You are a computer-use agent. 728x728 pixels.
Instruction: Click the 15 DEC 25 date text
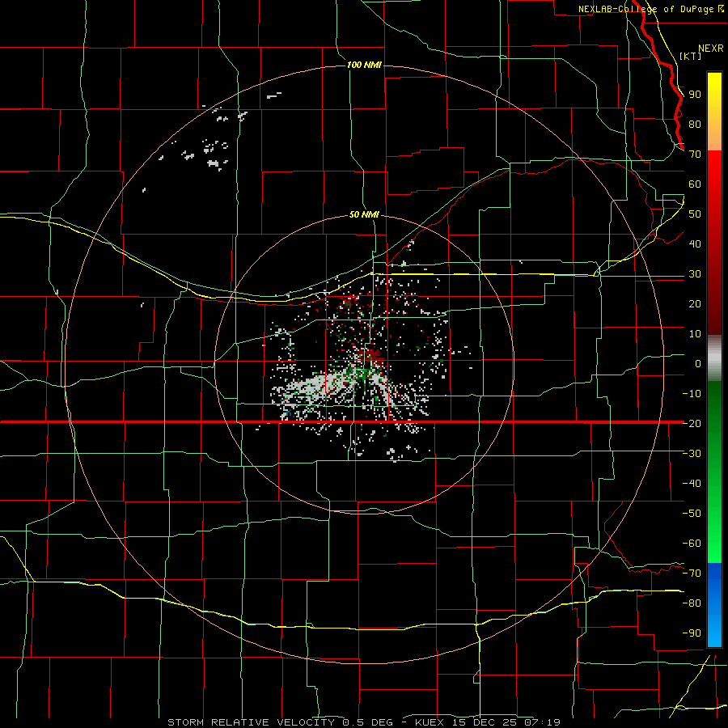click(x=484, y=722)
